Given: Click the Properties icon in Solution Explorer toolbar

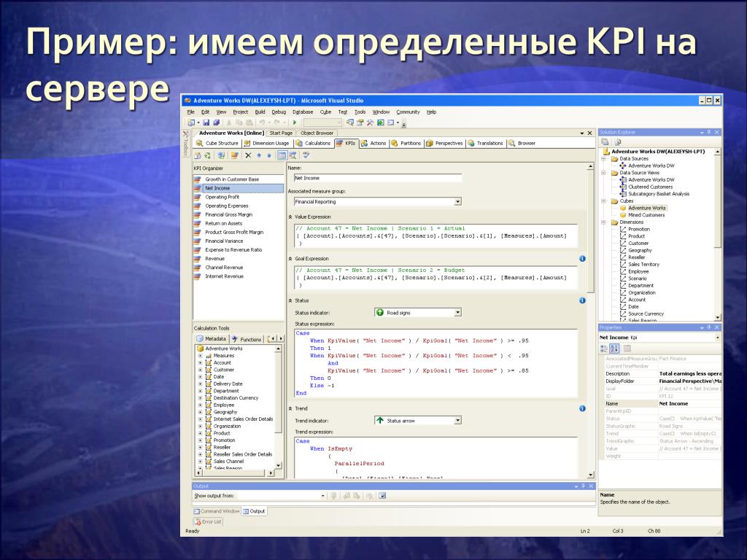Looking at the screenshot, I should coord(605,142).
